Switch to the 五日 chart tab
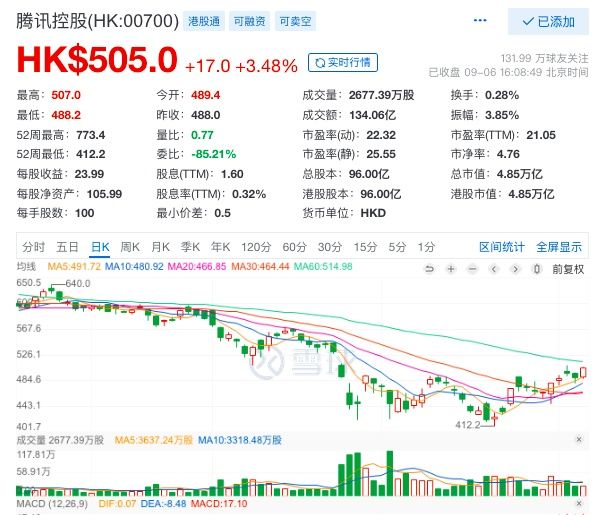Image resolution: width=613 pixels, height=515 pixels. (x=67, y=247)
